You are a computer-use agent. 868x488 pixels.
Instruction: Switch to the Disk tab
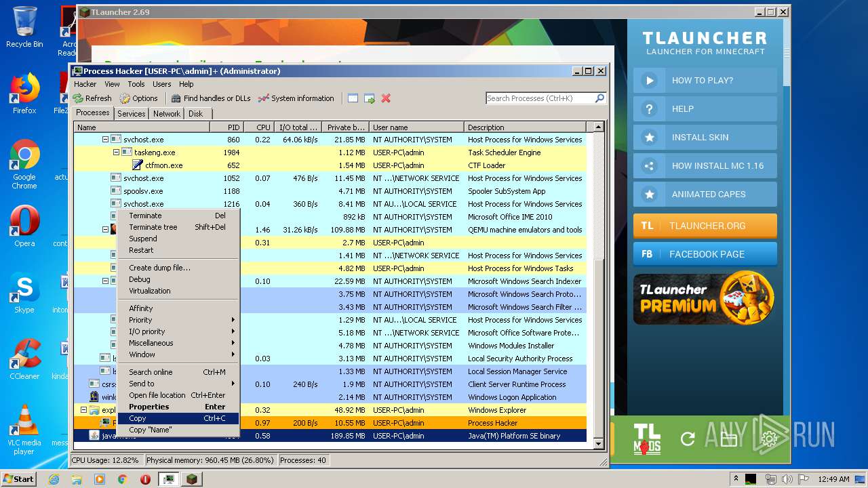[195, 114]
